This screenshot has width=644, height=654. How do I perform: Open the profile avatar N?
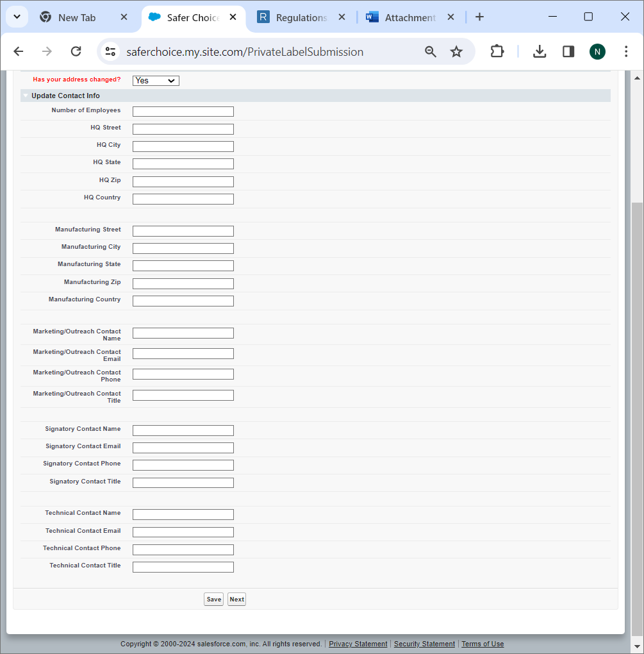(x=597, y=51)
